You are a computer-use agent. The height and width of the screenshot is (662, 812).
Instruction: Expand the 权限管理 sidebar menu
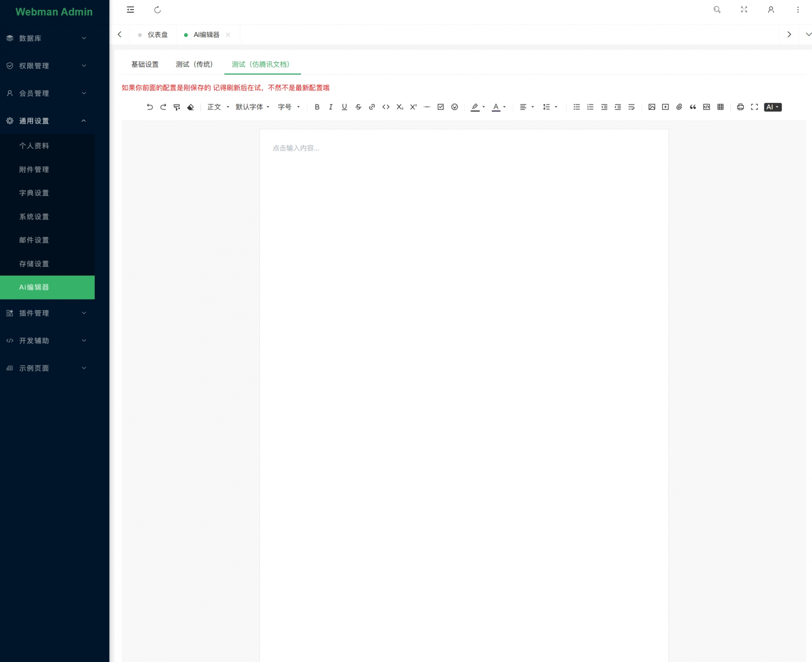click(47, 66)
